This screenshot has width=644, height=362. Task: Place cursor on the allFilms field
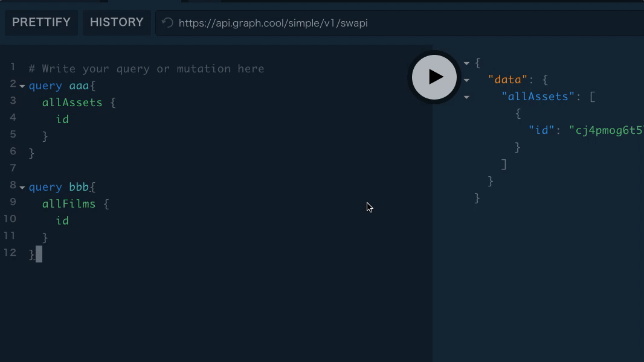[68, 204]
